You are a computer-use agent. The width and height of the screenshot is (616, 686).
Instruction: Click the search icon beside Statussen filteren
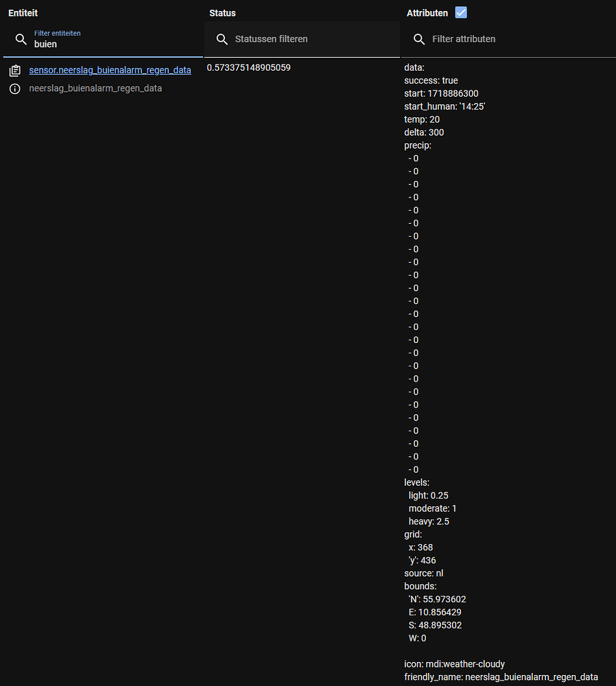point(222,39)
